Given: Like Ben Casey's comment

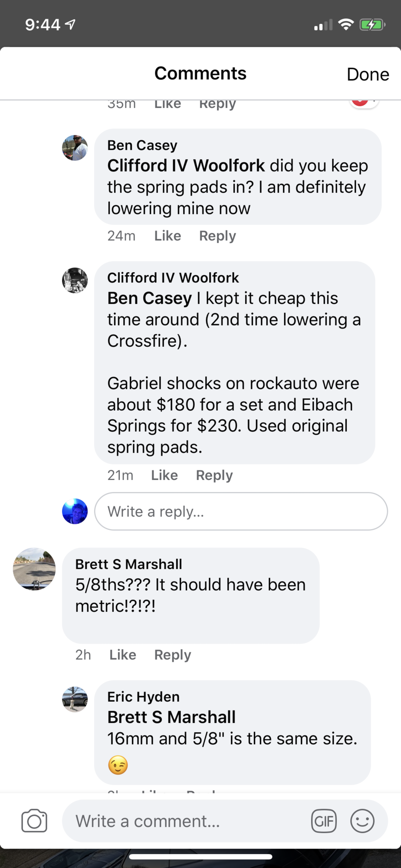Looking at the screenshot, I should point(168,236).
